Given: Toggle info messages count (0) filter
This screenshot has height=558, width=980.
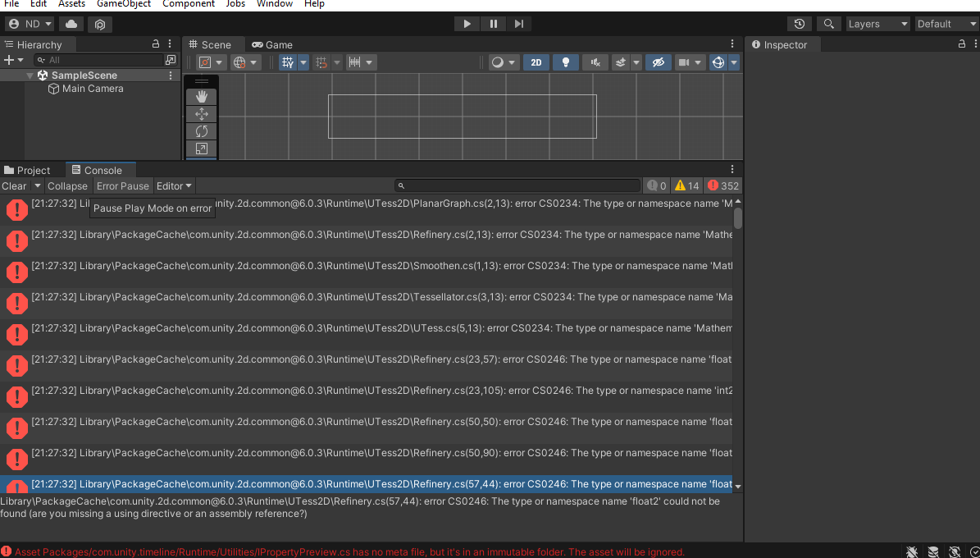Looking at the screenshot, I should coord(656,185).
